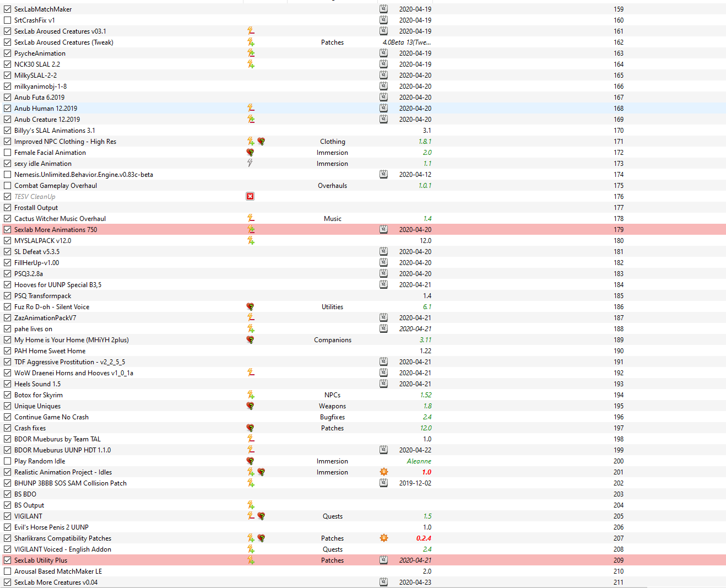Click the conflict flag on SexLab Aroused Creatures v03.1
Screen dimensions: 726x588
(251, 31)
